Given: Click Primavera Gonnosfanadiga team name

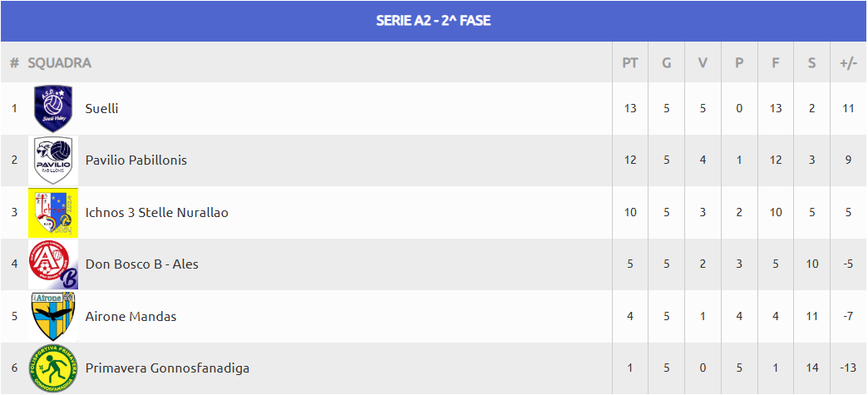Looking at the screenshot, I should [x=167, y=368].
